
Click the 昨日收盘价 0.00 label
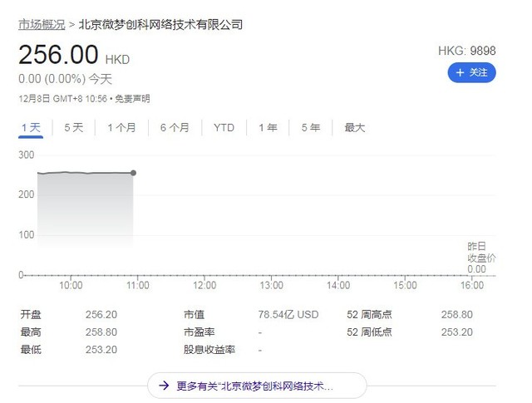click(481, 258)
